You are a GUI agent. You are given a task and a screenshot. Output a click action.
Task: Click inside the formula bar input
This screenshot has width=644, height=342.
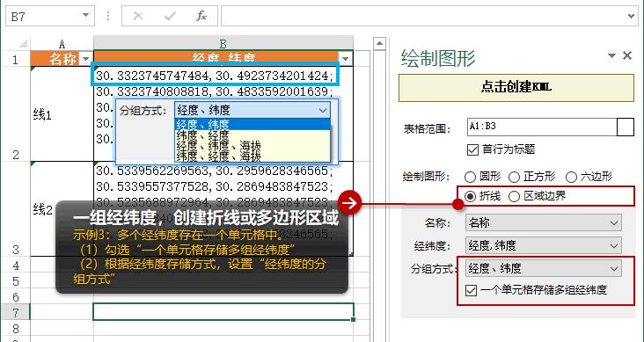tap(423, 16)
